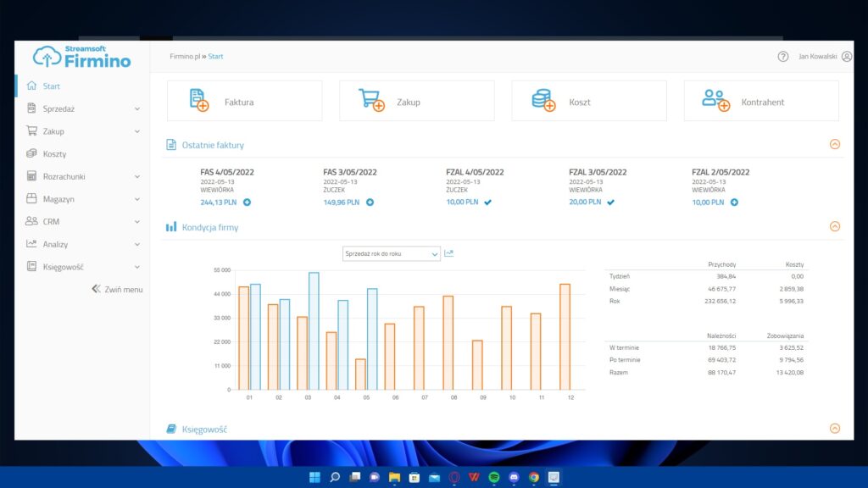Click the weekly revenue value 384,84

pyautogui.click(x=726, y=277)
